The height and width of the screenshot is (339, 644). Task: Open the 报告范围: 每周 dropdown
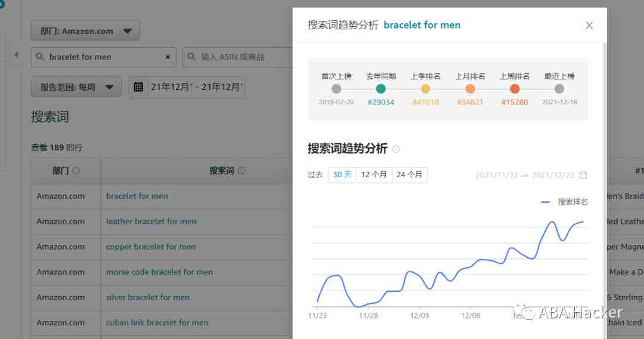[76, 87]
